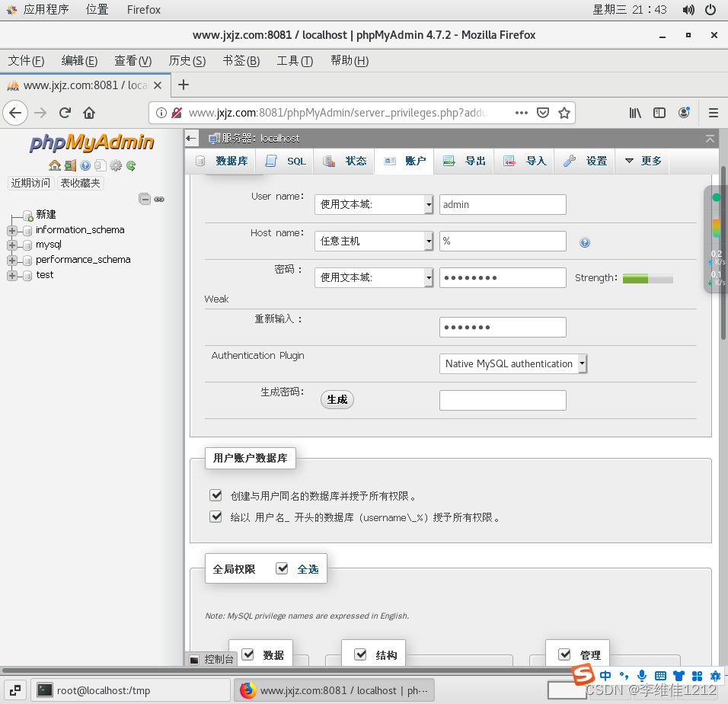Switch to 数据库 tab
Viewport: 728px width, 704px height.
[x=222, y=161]
